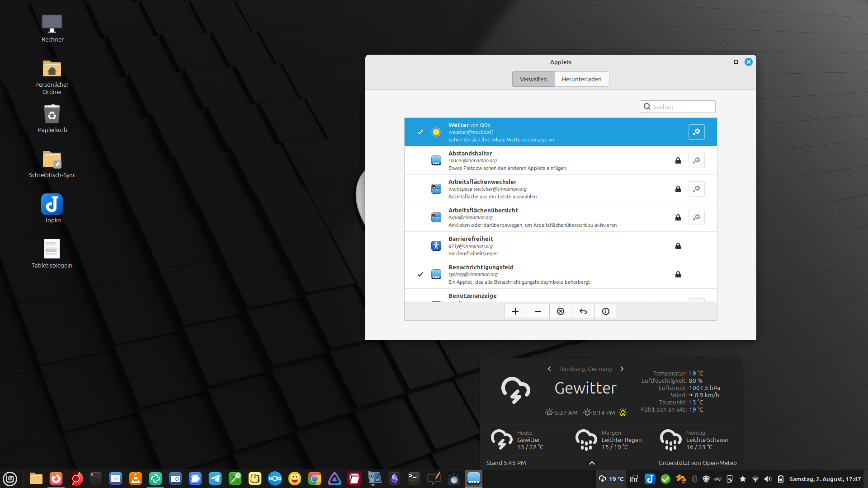The height and width of the screenshot is (488, 868).
Task: Switch to the Herunterladen tab
Action: point(581,79)
